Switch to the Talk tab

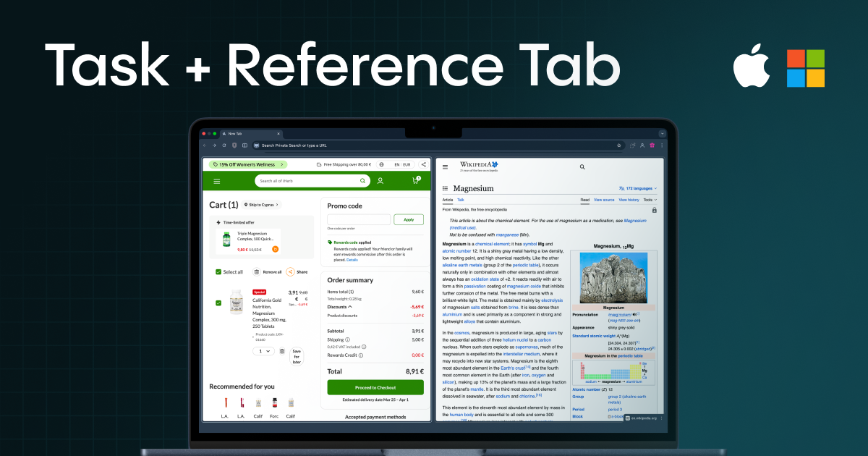click(460, 200)
